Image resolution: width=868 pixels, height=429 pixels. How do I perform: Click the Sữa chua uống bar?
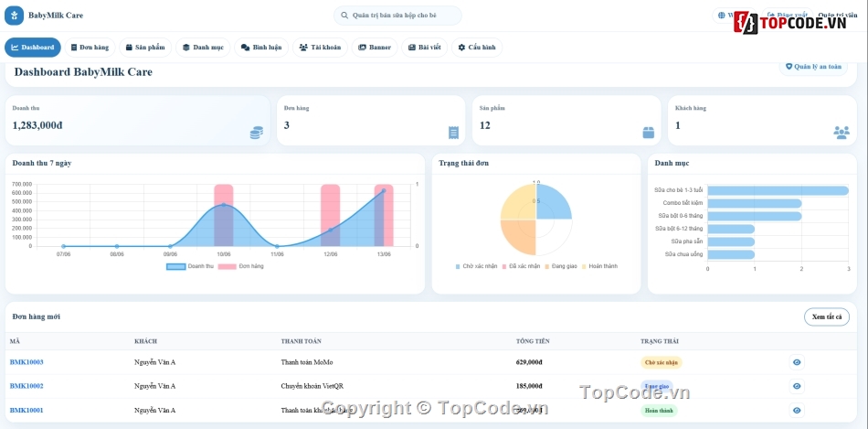click(731, 254)
